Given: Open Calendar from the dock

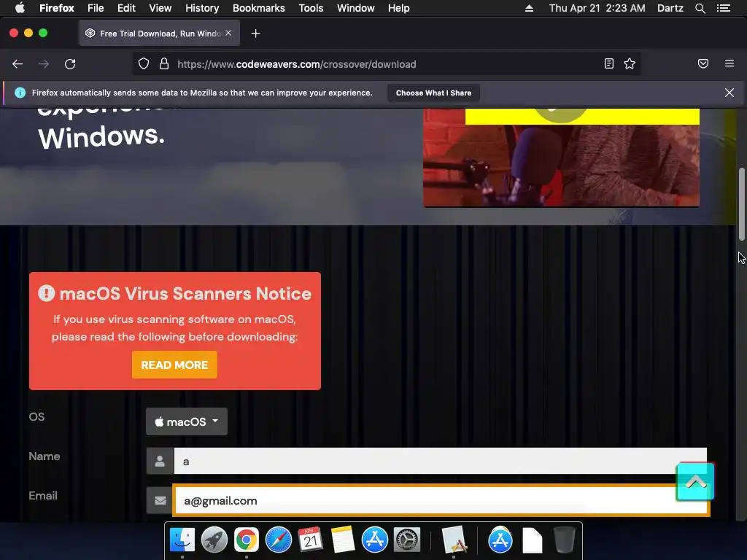Looking at the screenshot, I should [311, 540].
